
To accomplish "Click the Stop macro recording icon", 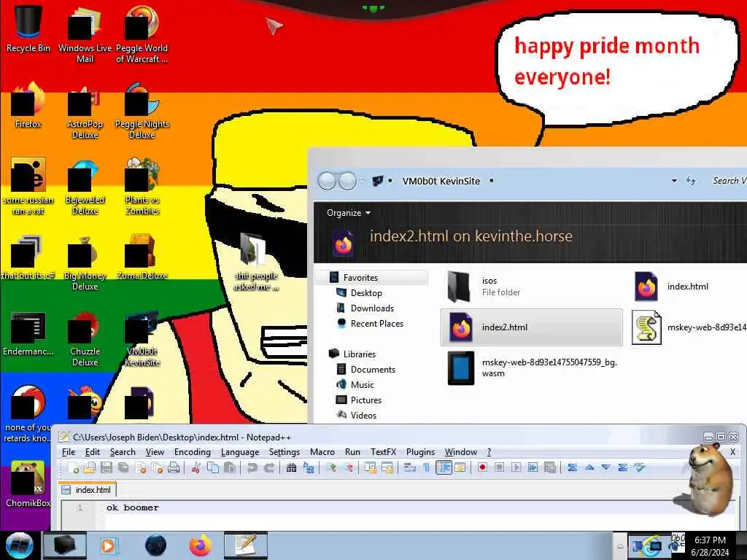I will click(x=499, y=467).
